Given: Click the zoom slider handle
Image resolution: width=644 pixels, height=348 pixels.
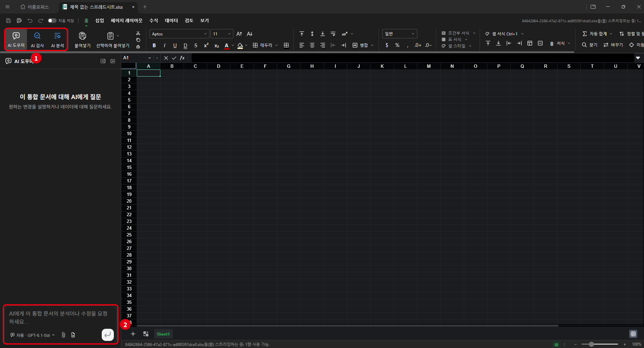Looking at the screenshot, I should point(591,344).
